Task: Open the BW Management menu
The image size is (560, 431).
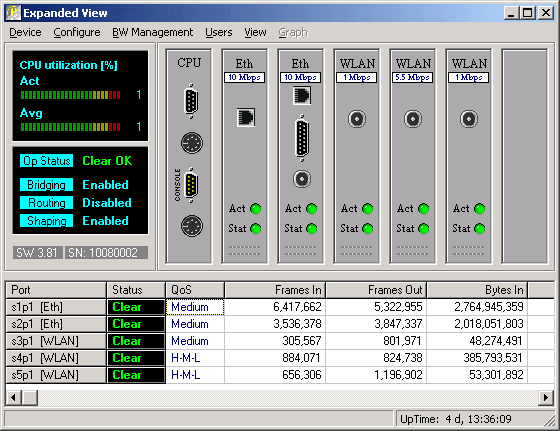Action: coord(152,32)
